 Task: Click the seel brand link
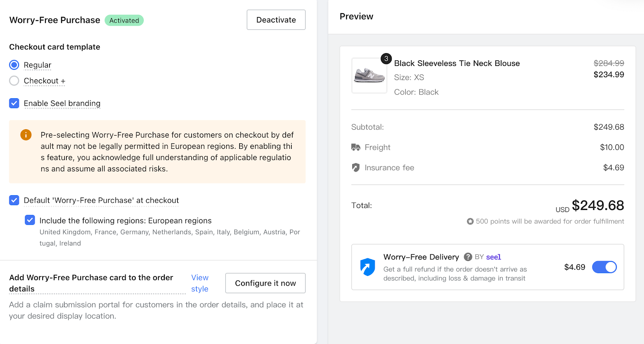pyautogui.click(x=493, y=257)
